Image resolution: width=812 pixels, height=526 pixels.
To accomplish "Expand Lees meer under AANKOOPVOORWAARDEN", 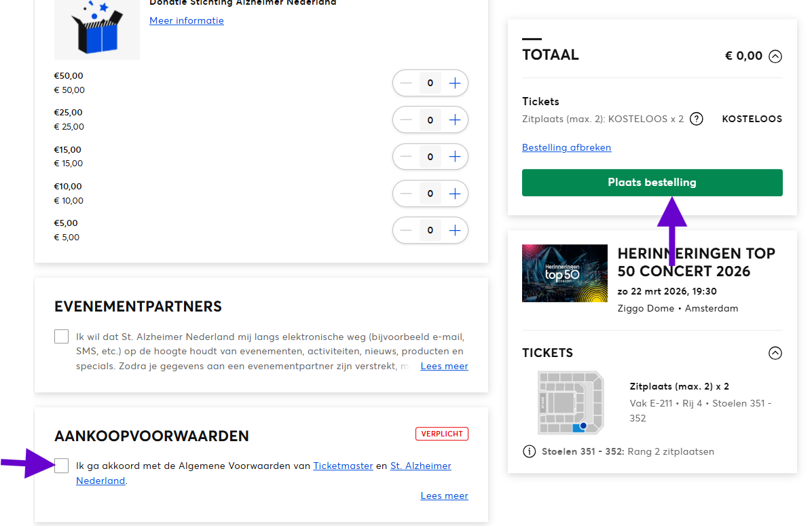I will [444, 495].
